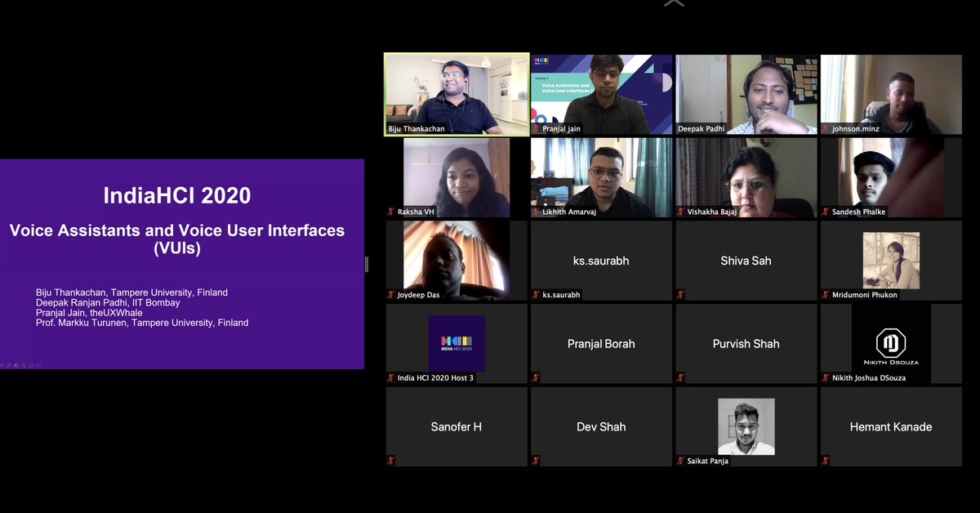The height and width of the screenshot is (513, 980).
Task: Click Saikat Panja's grayscale profile photo
Action: (x=746, y=426)
